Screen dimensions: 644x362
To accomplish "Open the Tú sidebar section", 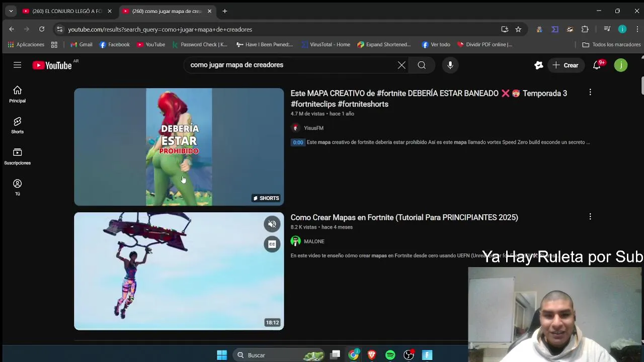I will (x=17, y=188).
